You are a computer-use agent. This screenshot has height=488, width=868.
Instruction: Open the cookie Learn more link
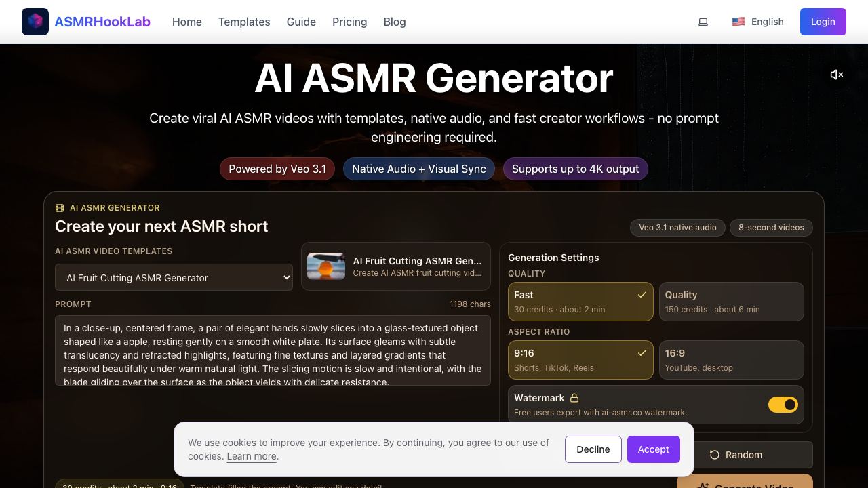tap(252, 456)
